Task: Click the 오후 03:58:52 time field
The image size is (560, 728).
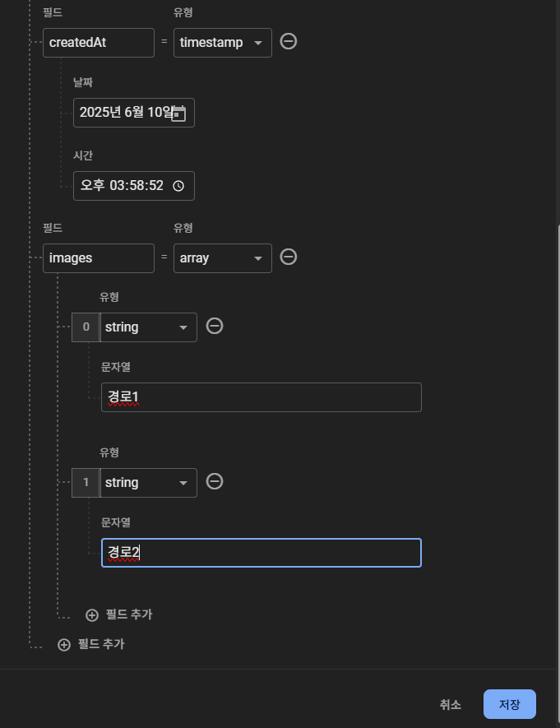Action: (133, 186)
